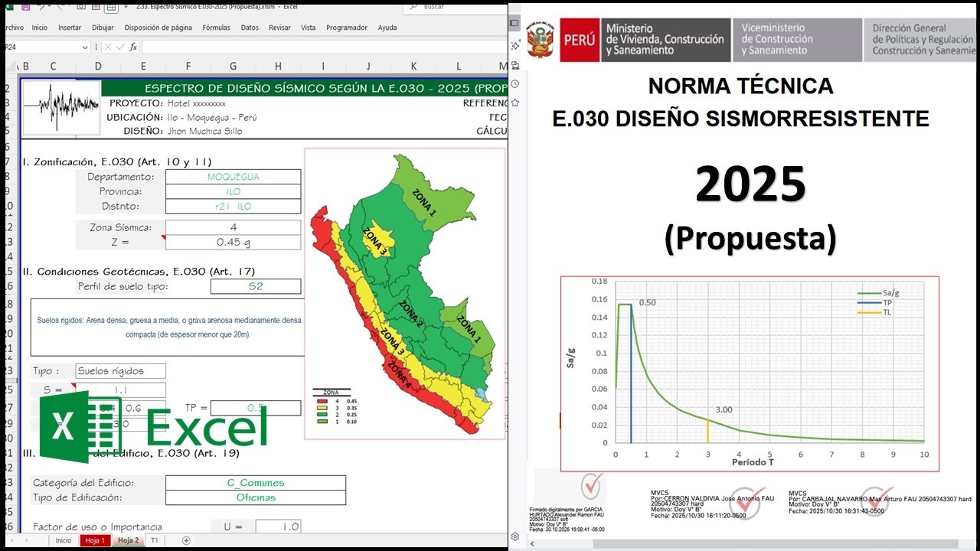Image resolution: width=980 pixels, height=551 pixels.
Task: Click the TL legend entry in chart
Action: pyautogui.click(x=876, y=312)
